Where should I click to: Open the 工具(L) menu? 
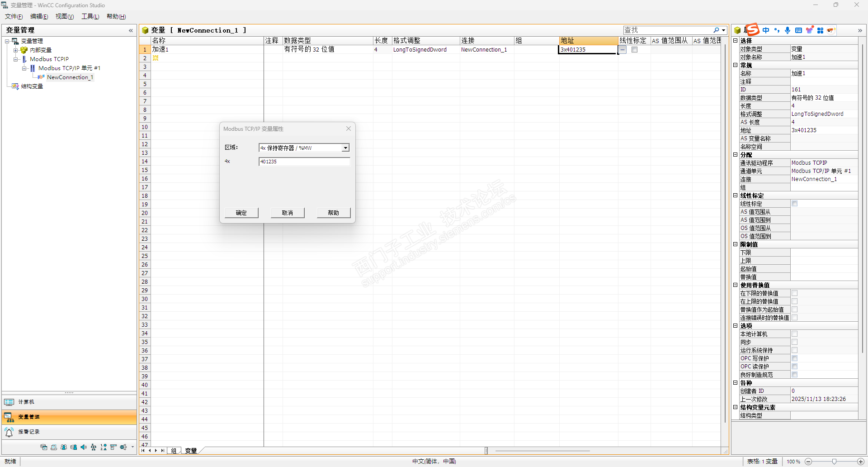pyautogui.click(x=90, y=16)
